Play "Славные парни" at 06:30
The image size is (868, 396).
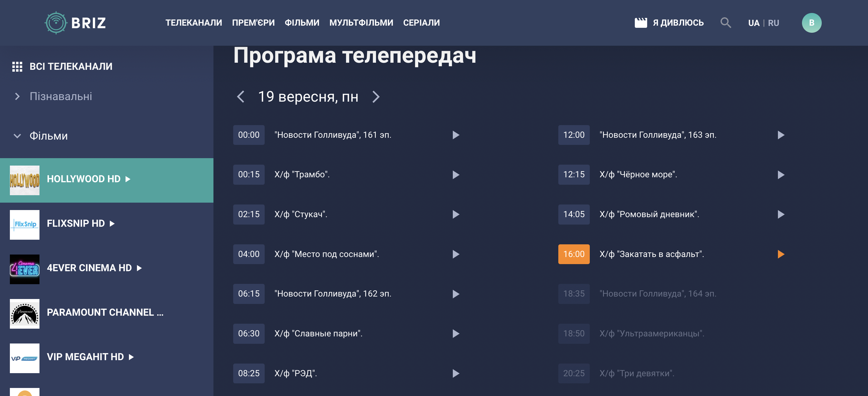pos(456,333)
